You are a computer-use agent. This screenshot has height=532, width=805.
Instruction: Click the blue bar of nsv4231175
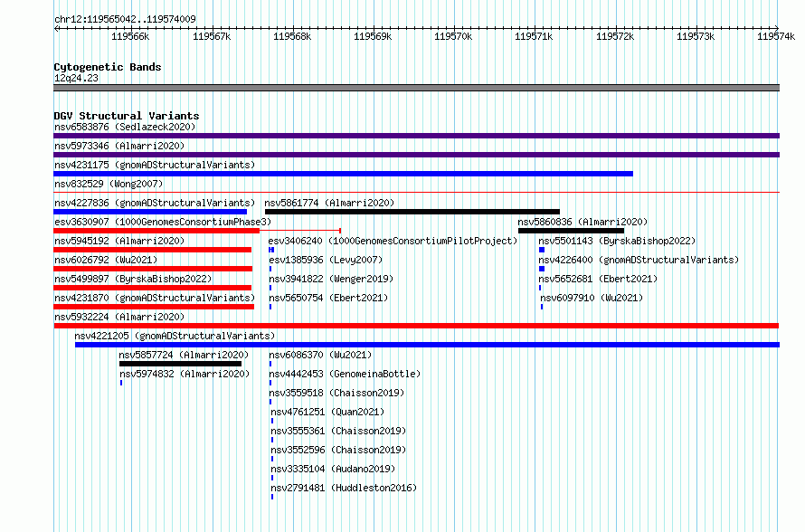tap(343, 174)
